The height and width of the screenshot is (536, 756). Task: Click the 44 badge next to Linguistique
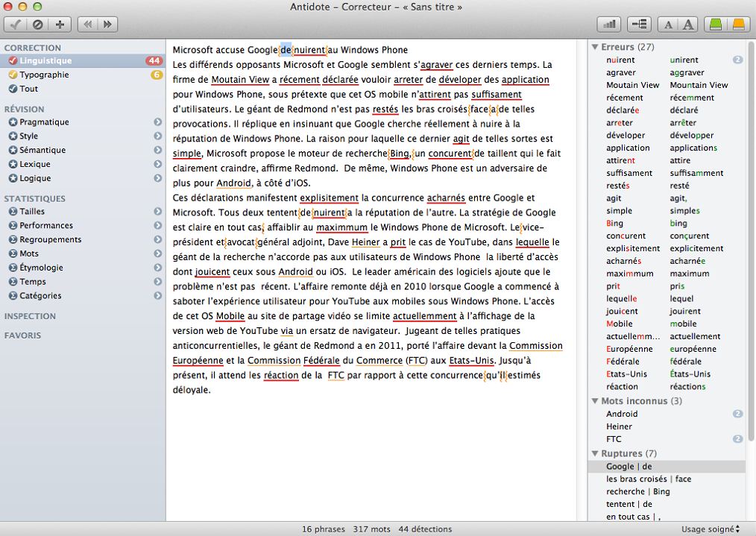click(154, 60)
